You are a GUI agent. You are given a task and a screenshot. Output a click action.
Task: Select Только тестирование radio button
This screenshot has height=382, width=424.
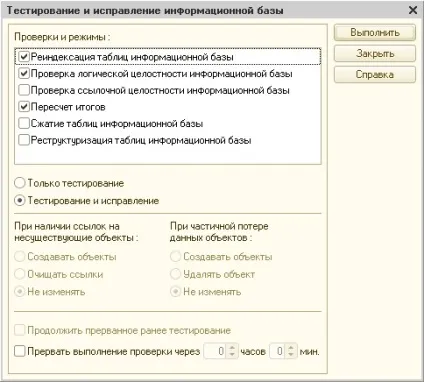pyautogui.click(x=20, y=183)
